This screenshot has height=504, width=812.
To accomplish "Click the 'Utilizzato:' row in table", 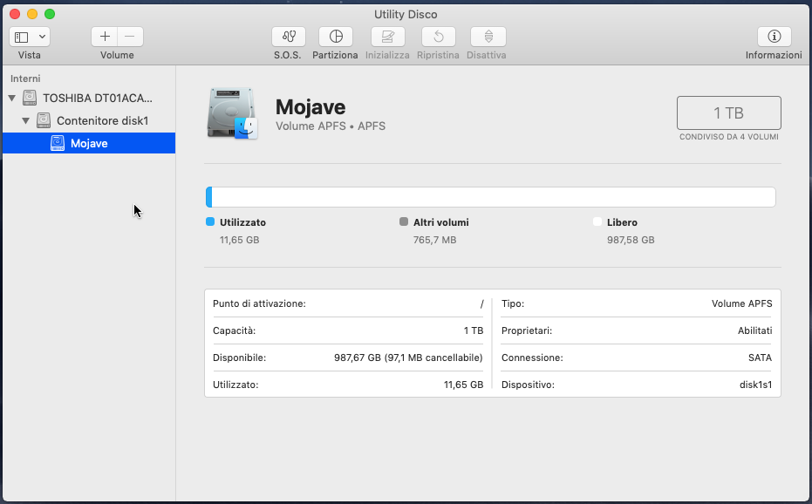I will (x=348, y=385).
